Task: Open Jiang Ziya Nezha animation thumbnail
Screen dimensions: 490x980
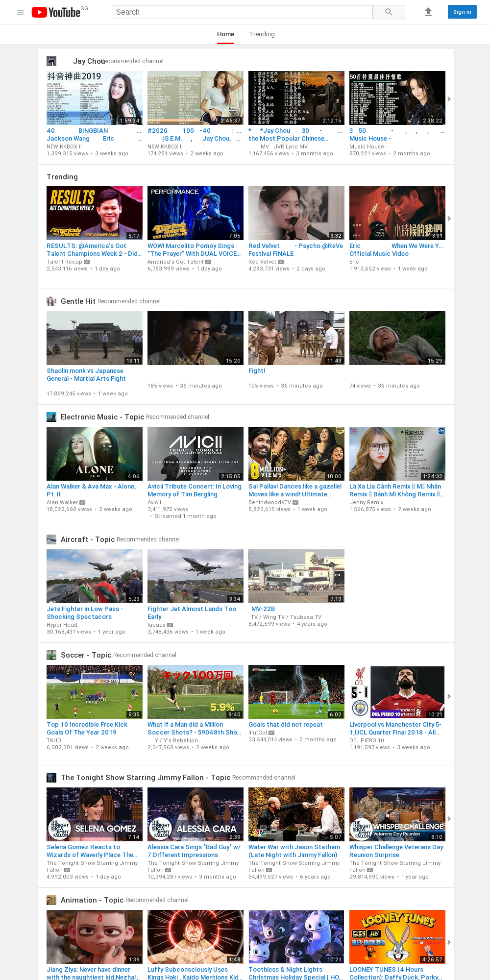Action: tap(95, 937)
